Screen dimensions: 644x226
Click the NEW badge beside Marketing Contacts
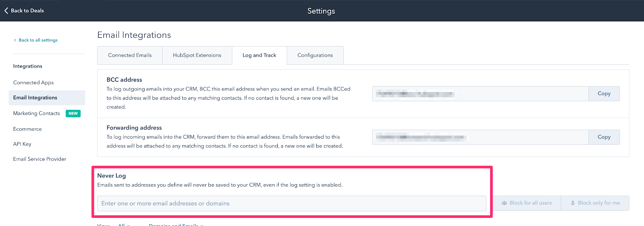tap(73, 113)
